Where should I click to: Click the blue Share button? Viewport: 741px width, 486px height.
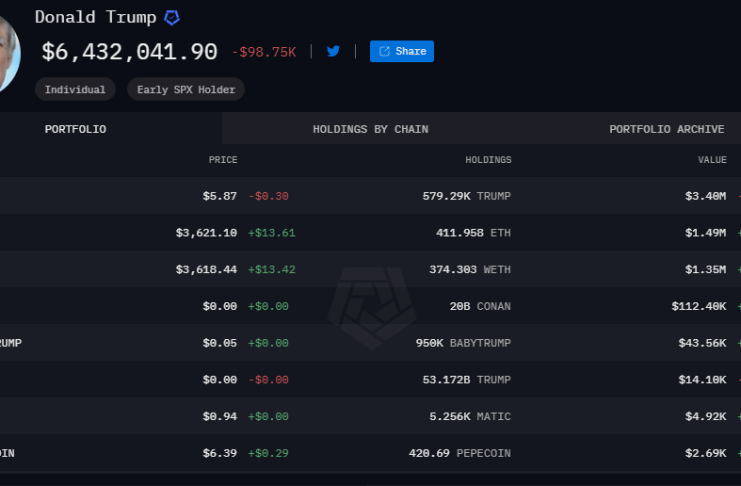click(401, 51)
